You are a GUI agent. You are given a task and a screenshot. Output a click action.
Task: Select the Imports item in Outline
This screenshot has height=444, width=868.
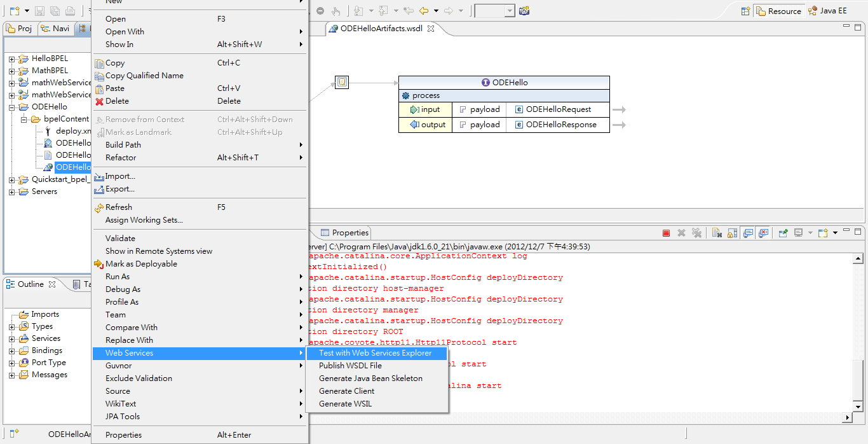(45, 314)
